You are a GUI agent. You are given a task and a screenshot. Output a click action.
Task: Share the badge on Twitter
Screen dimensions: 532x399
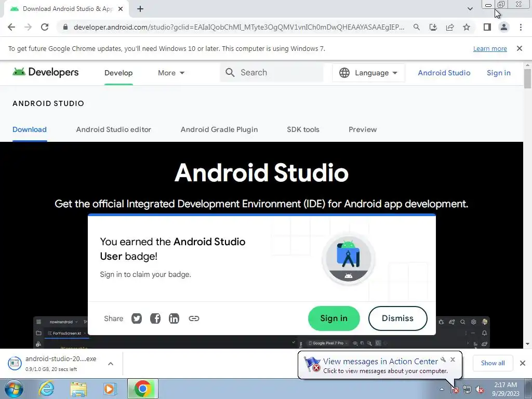click(x=137, y=318)
